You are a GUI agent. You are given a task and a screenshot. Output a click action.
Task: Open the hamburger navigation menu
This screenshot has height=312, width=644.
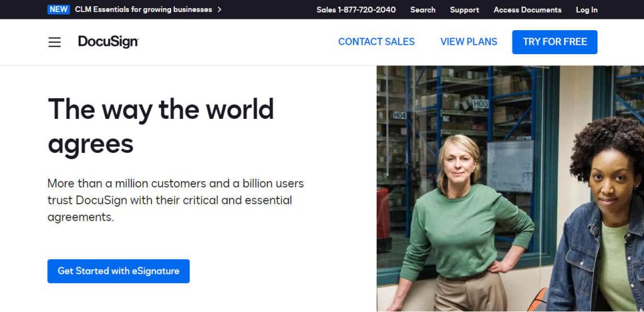point(54,42)
